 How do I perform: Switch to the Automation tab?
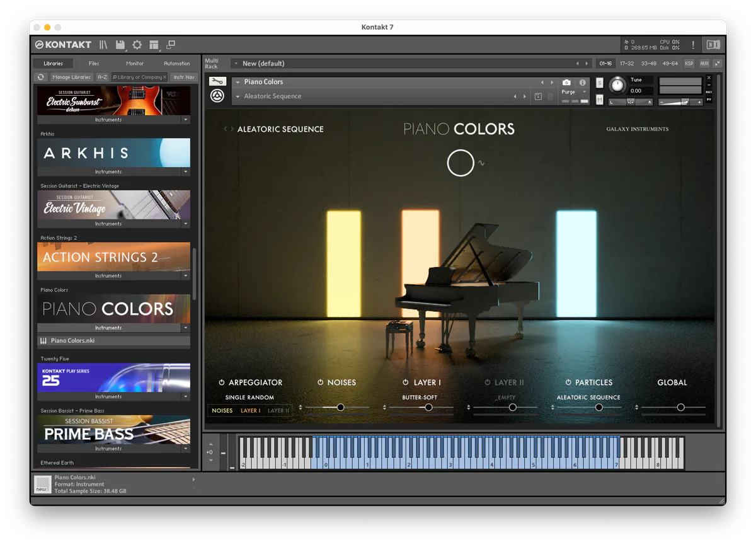click(x=177, y=64)
